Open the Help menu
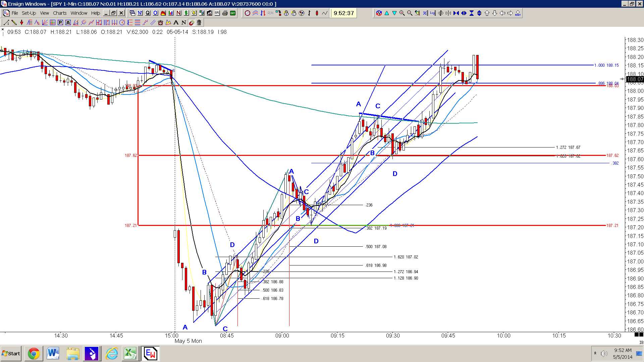Viewport: 644px width, 362px height. tap(96, 13)
